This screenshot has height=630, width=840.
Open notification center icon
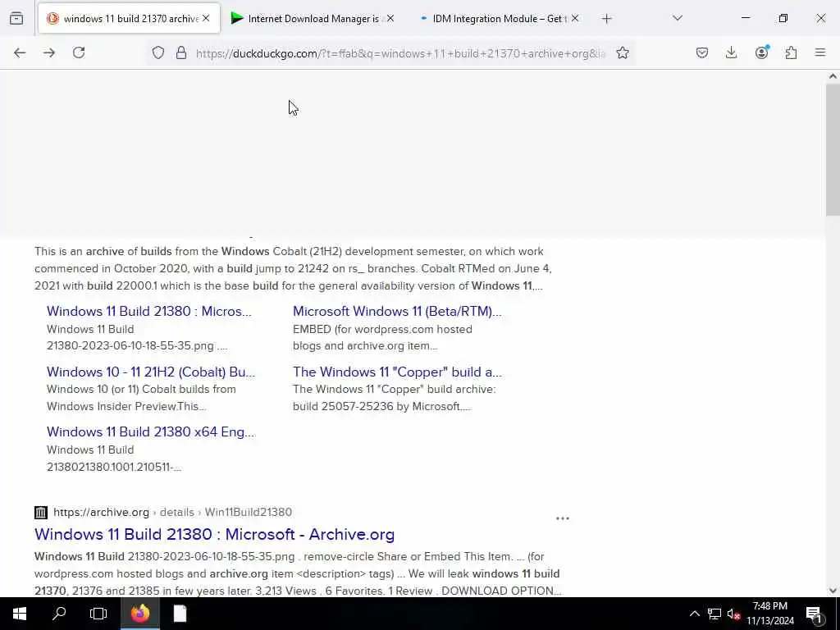click(815, 614)
